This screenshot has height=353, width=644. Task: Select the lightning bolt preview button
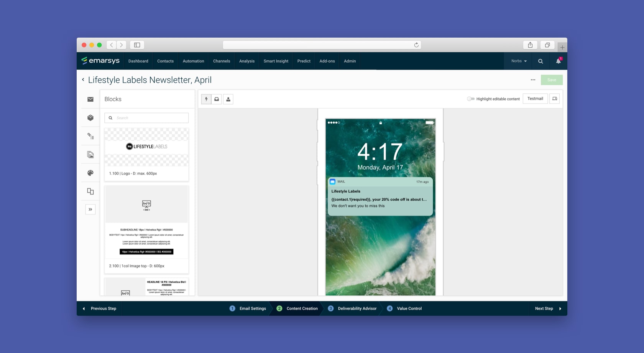[206, 99]
